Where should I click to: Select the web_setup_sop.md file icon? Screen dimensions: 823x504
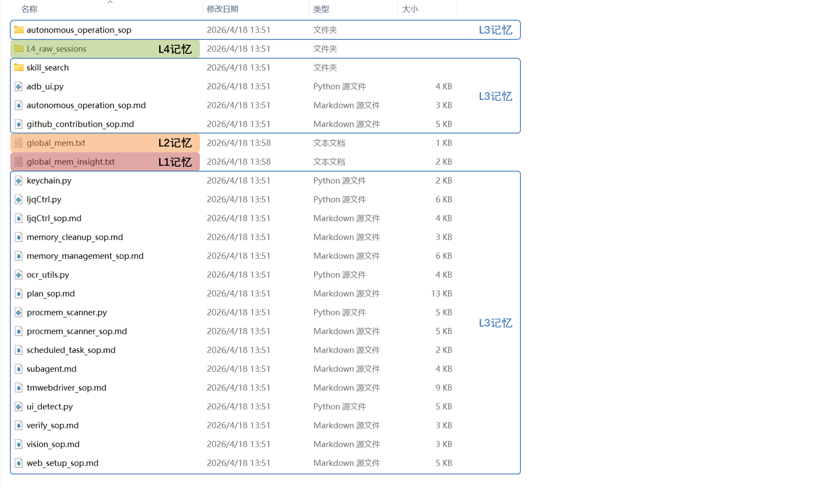[x=18, y=463]
